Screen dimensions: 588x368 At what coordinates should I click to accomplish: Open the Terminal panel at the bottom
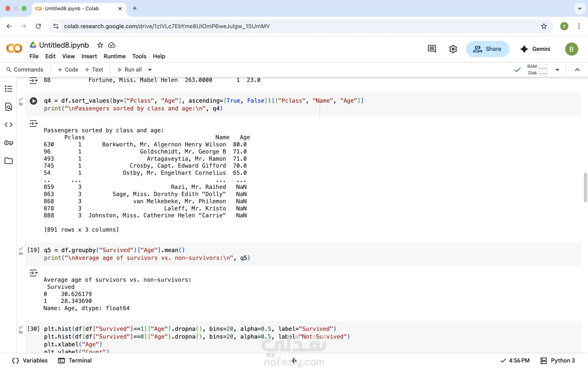point(75,361)
